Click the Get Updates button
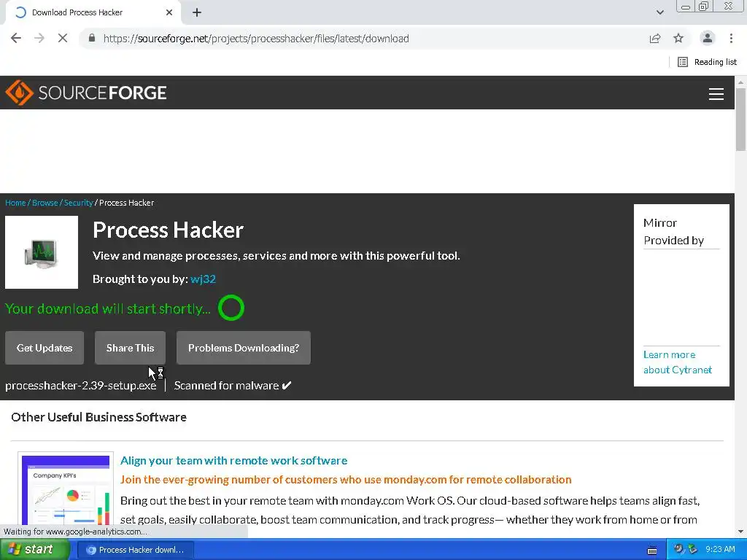Viewport: 747px width, 560px height. click(44, 348)
